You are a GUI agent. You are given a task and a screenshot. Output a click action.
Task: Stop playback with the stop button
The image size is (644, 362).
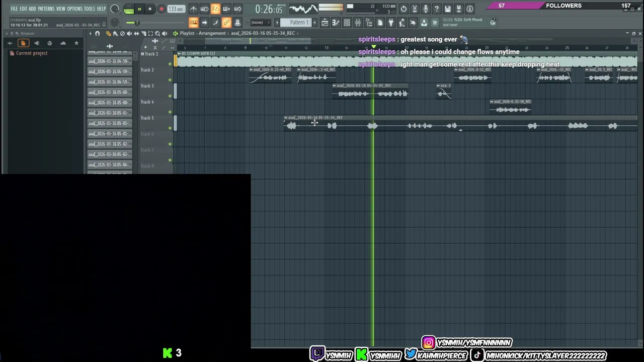150,9
